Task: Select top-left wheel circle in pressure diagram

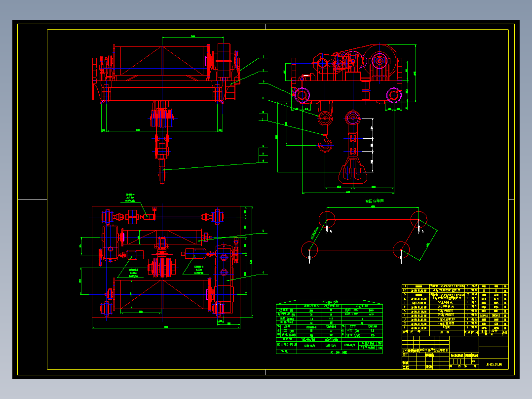Action: (x=327, y=219)
